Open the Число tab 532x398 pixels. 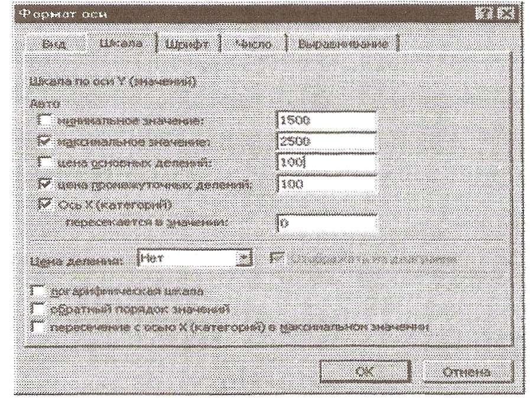[254, 44]
